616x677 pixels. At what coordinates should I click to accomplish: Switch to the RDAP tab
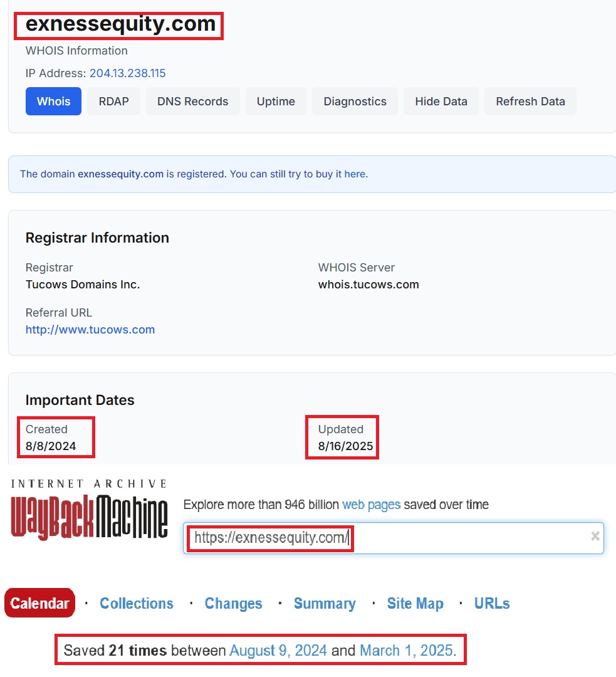pos(113,102)
